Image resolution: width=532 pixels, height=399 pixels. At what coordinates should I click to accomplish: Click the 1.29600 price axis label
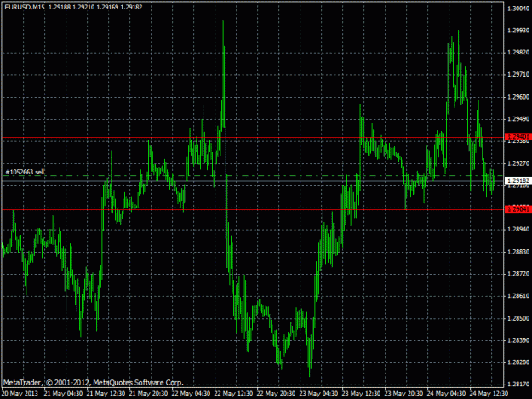pyautogui.click(x=518, y=97)
